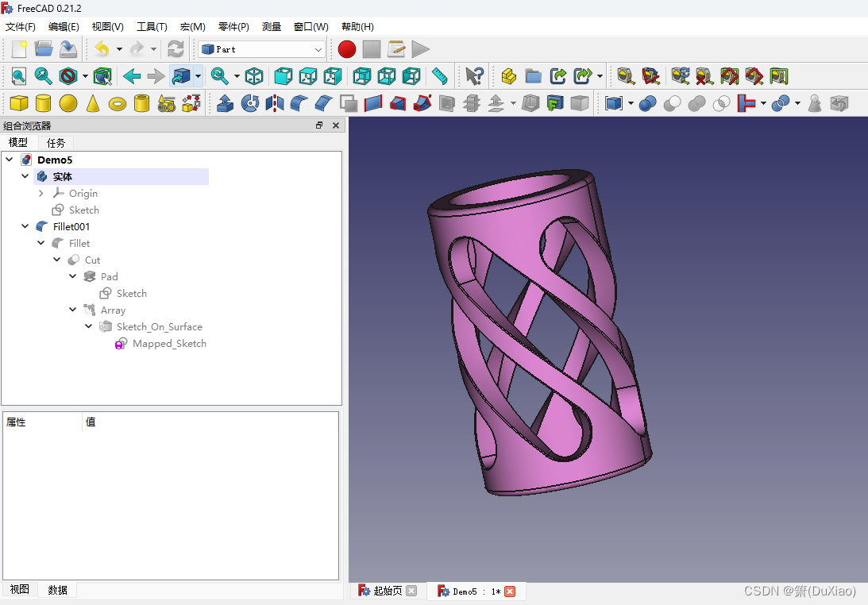Refresh the document with the recompute icon
Image resolution: width=868 pixels, height=605 pixels.
pos(176,49)
